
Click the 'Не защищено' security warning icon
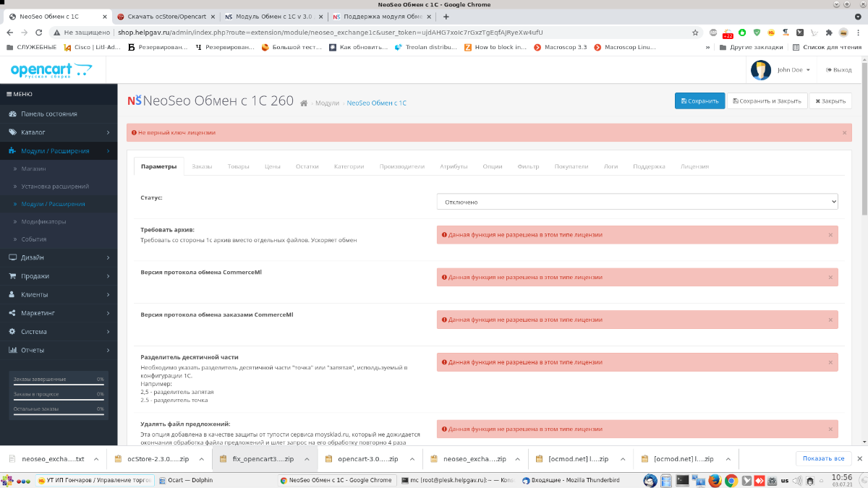click(x=57, y=33)
